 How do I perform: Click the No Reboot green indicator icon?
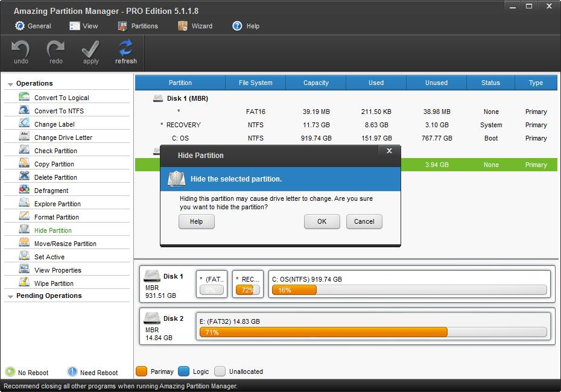tap(10, 372)
